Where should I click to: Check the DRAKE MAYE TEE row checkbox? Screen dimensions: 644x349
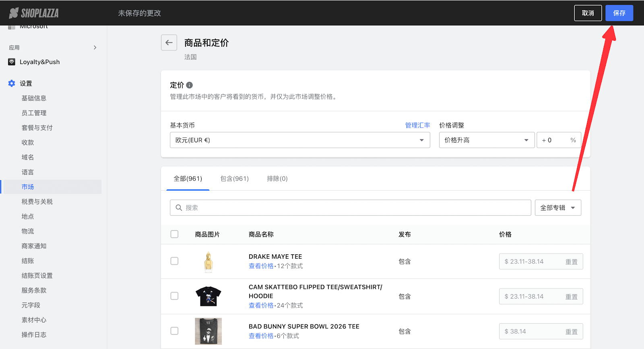coord(174,261)
